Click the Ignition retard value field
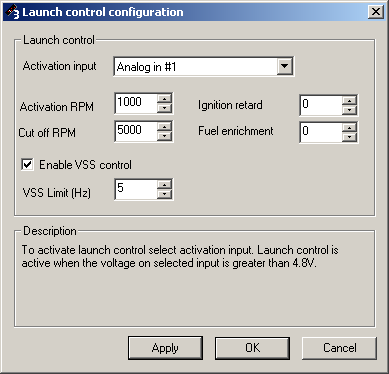The height and width of the screenshot is (374, 389). (321, 105)
